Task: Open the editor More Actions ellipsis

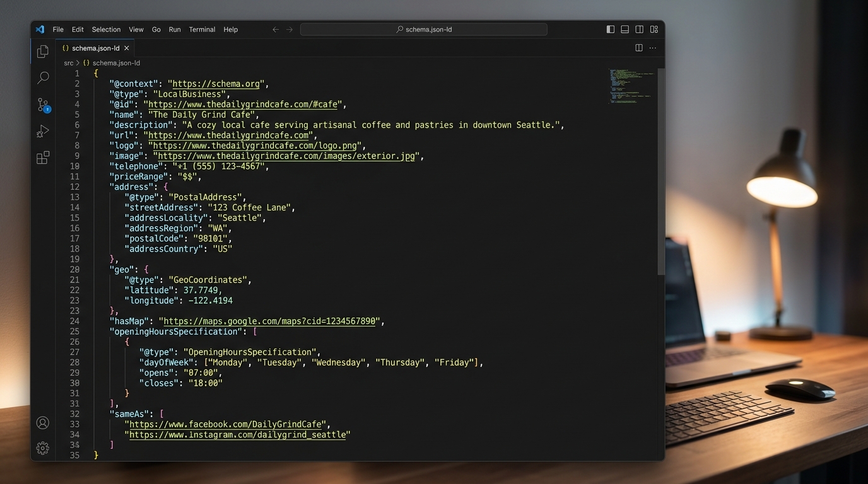Action: [653, 48]
